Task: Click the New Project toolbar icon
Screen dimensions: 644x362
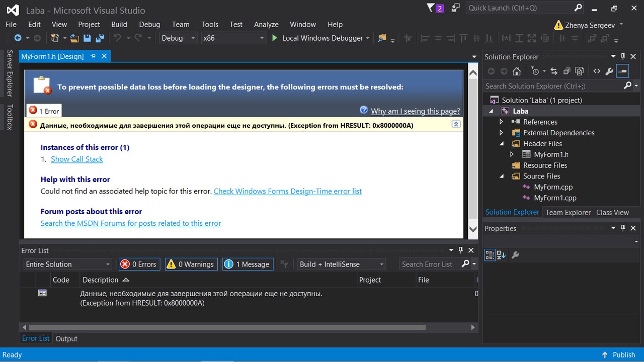Action: pyautogui.click(x=55, y=38)
